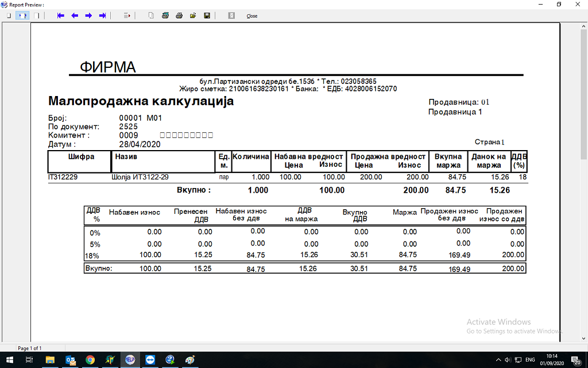This screenshot has width=588, height=368.
Task: Switch the ENG input language
Action: [530, 360]
